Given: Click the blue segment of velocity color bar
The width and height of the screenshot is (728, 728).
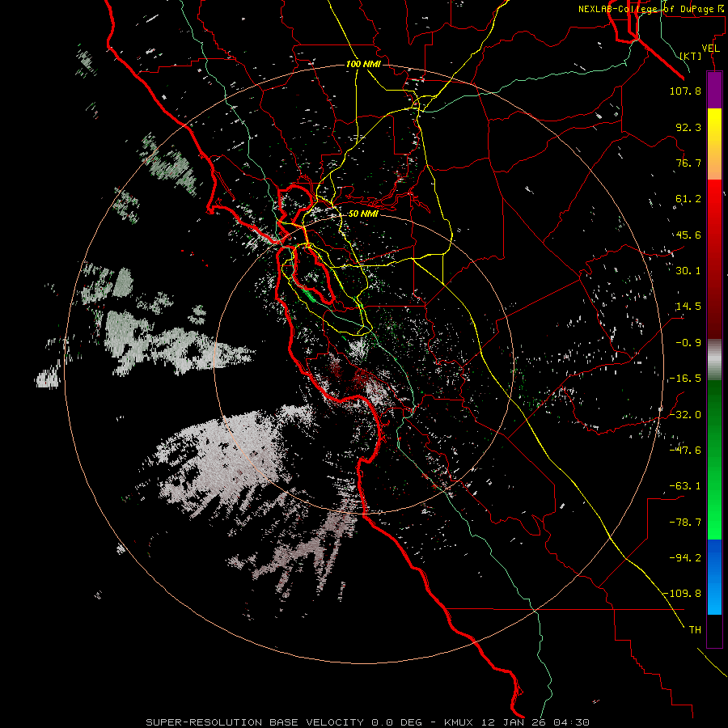Looking at the screenshot, I should (x=714, y=577).
